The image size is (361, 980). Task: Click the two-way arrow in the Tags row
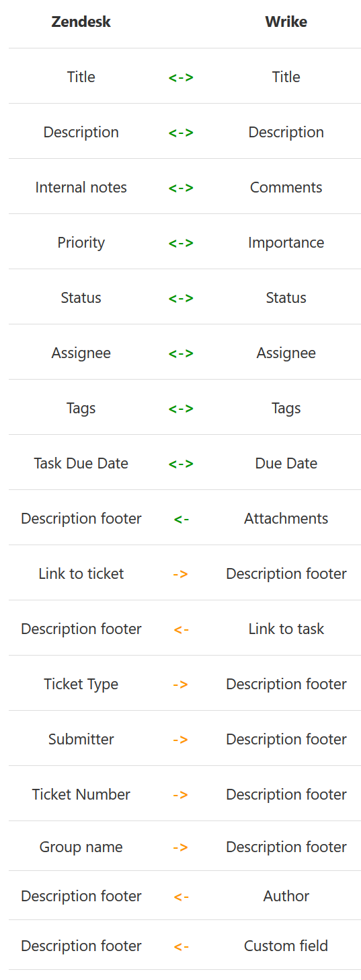pyautogui.click(x=181, y=409)
